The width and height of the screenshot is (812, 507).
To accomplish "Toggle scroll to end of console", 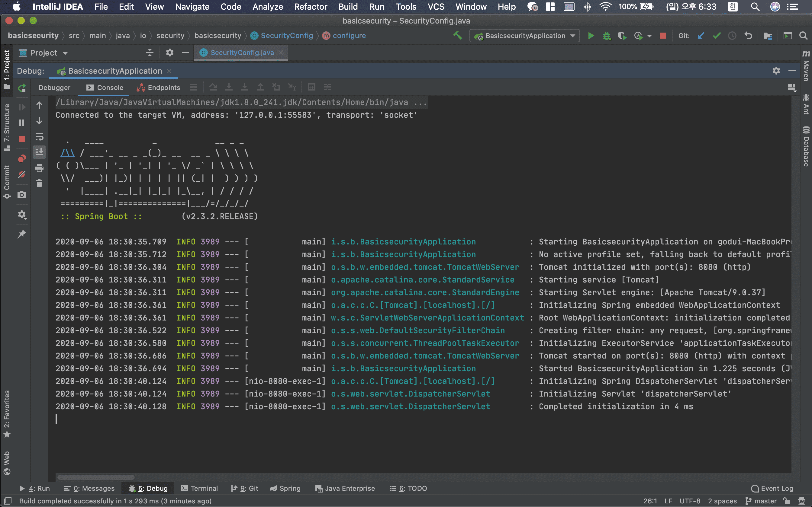I will click(x=39, y=152).
